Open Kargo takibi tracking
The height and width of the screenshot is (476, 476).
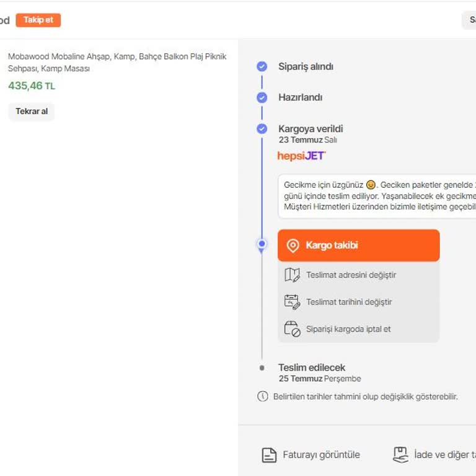point(358,245)
